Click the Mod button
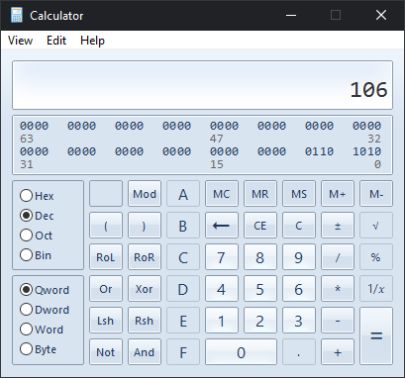 (x=144, y=194)
